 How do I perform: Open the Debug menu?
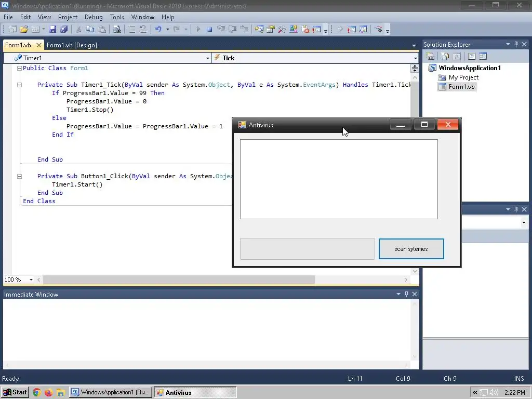(x=94, y=17)
